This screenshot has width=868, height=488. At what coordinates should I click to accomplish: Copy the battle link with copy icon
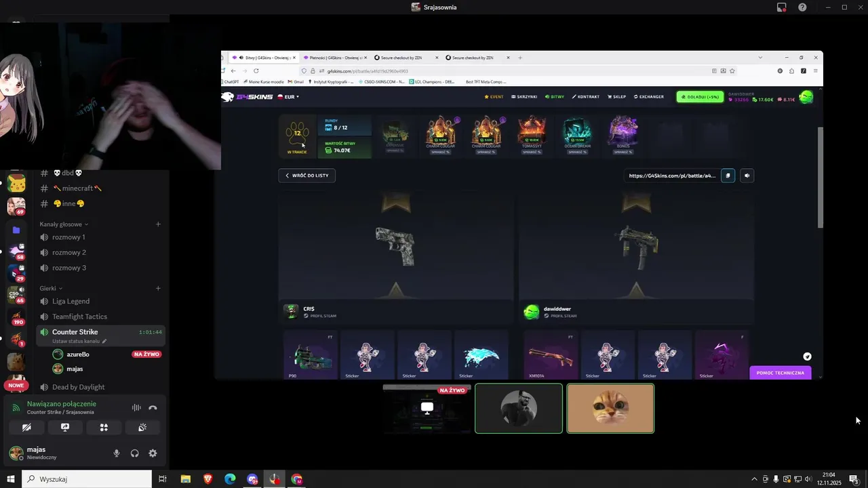pos(728,176)
